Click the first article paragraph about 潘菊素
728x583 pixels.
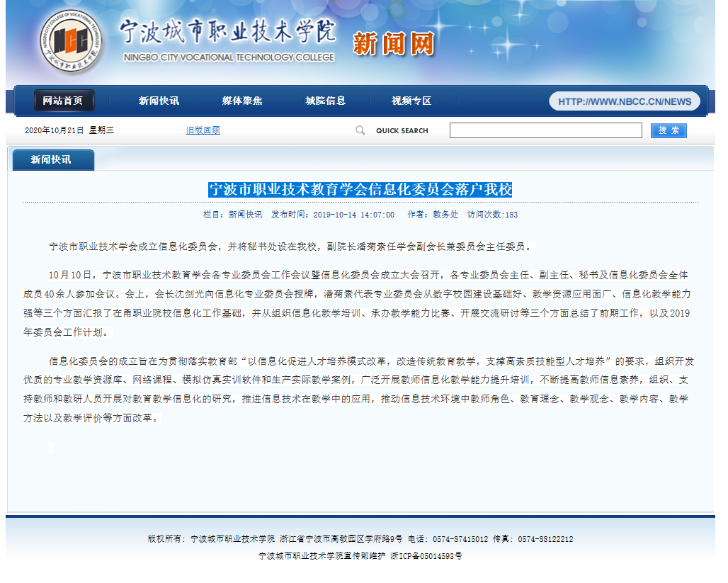click(x=292, y=247)
